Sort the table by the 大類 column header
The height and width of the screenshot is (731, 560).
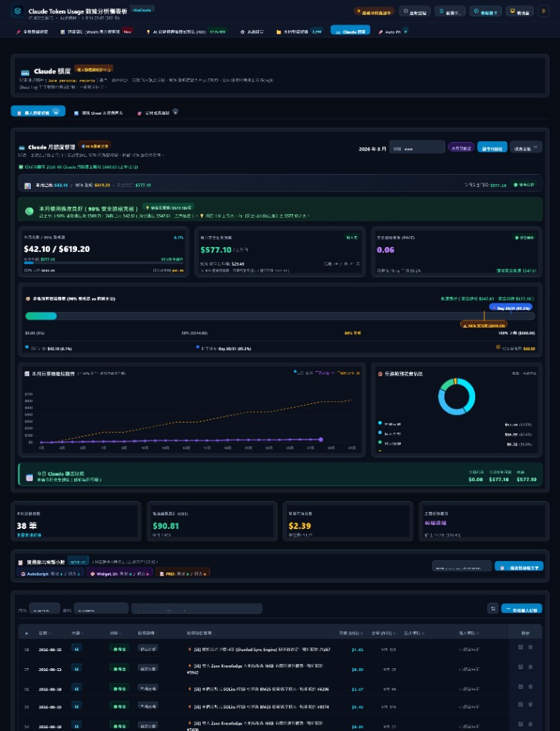tap(77, 633)
